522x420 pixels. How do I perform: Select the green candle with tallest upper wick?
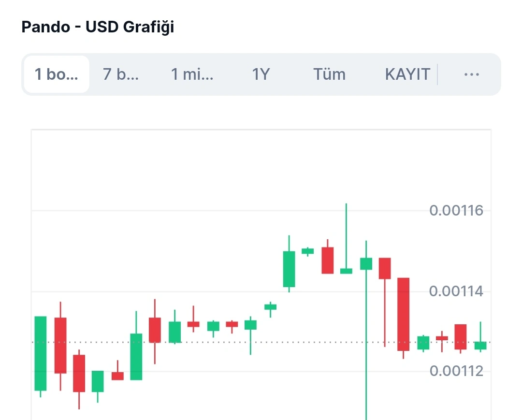(x=346, y=271)
